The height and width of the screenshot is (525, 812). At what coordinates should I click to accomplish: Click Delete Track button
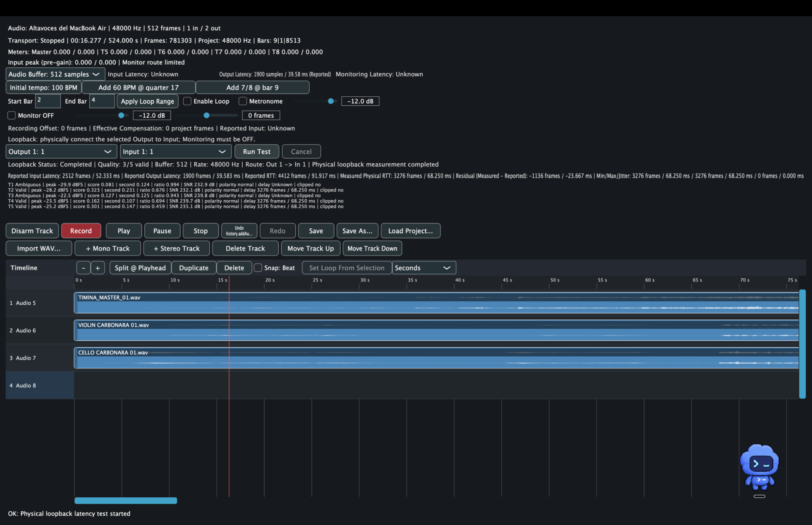point(245,248)
